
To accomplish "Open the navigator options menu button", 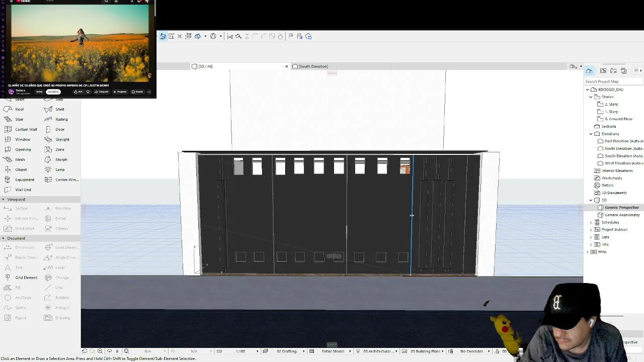I will (x=637, y=71).
